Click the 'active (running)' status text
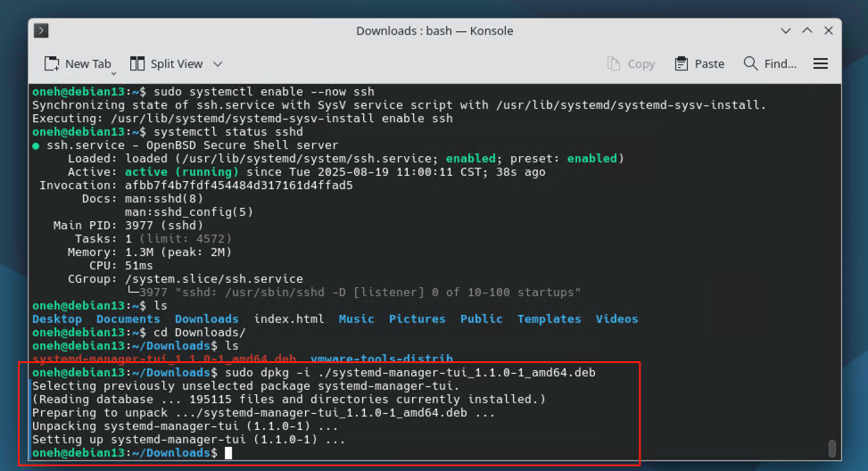The width and height of the screenshot is (868, 471). pyautogui.click(x=182, y=171)
